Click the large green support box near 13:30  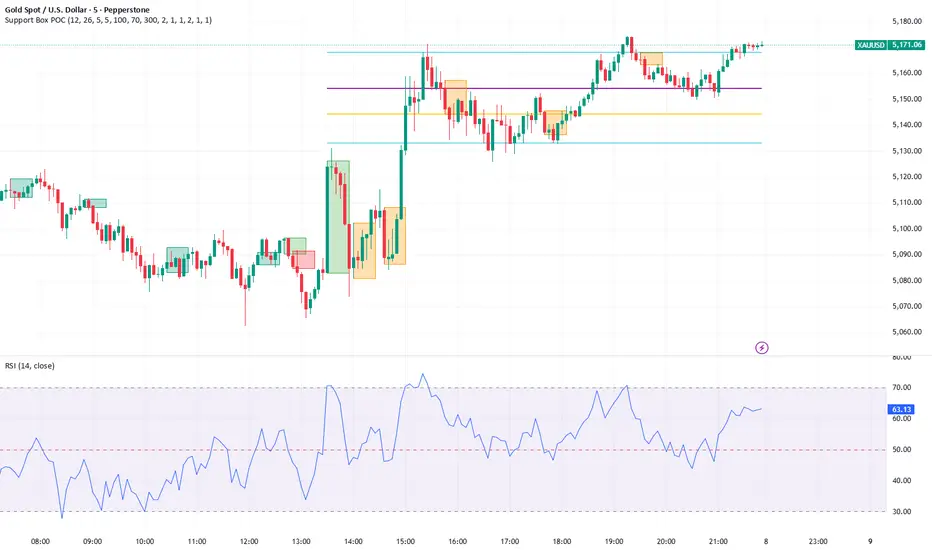click(338, 216)
